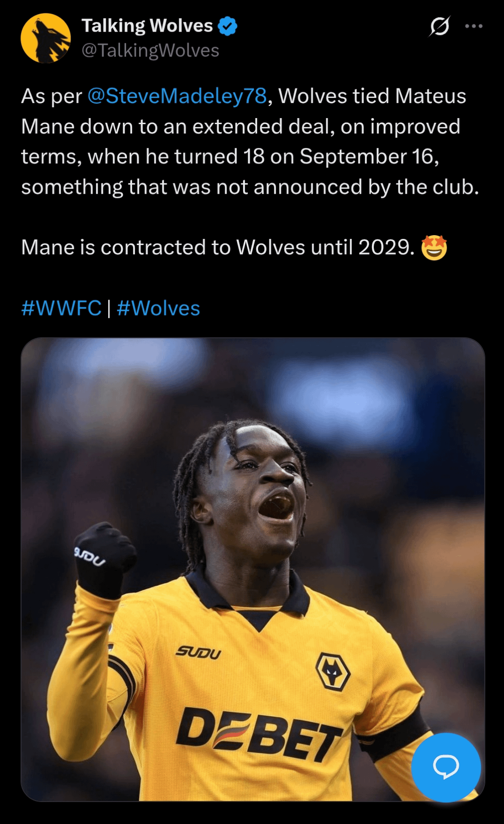504x824 pixels.
Task: Tap the Talking Wolves display name
Action: pyautogui.click(x=147, y=26)
